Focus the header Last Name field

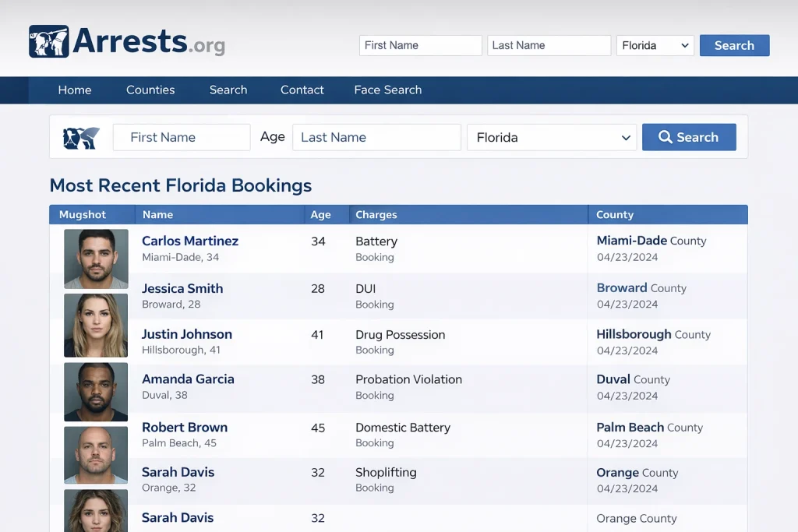tap(549, 45)
